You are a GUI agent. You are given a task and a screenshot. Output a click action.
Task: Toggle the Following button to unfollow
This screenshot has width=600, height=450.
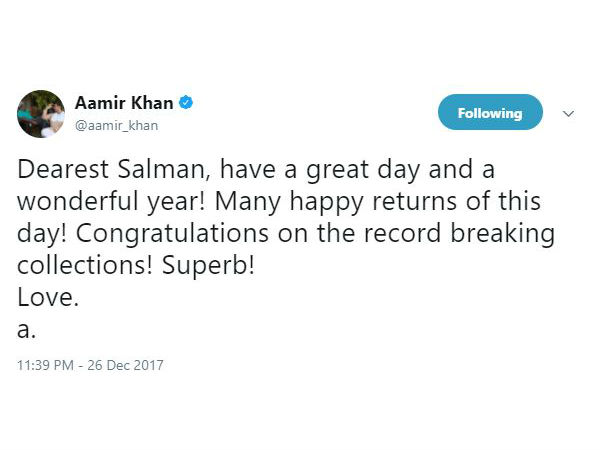[x=490, y=112]
